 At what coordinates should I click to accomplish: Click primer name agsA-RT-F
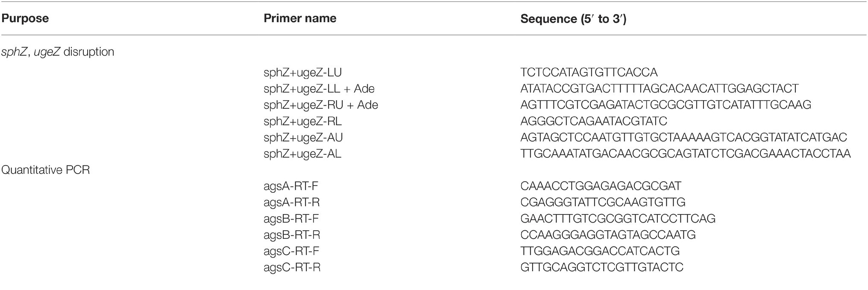tap(291, 186)
